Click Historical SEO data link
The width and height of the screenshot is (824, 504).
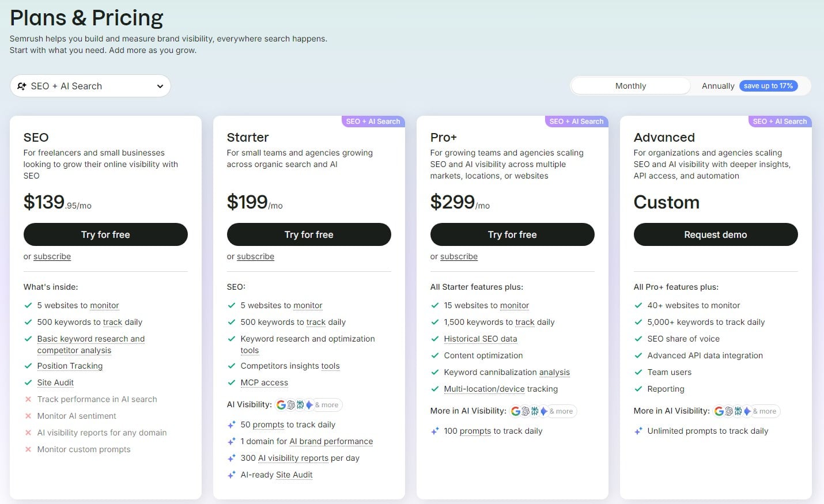coord(481,339)
